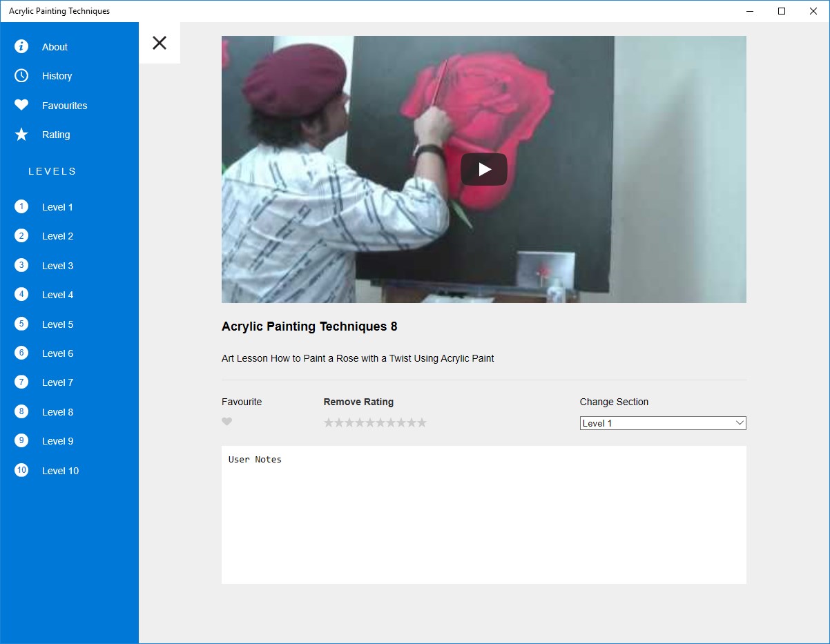830x644 pixels.
Task: Click the Rating star icon in sidebar
Action: tap(21, 135)
